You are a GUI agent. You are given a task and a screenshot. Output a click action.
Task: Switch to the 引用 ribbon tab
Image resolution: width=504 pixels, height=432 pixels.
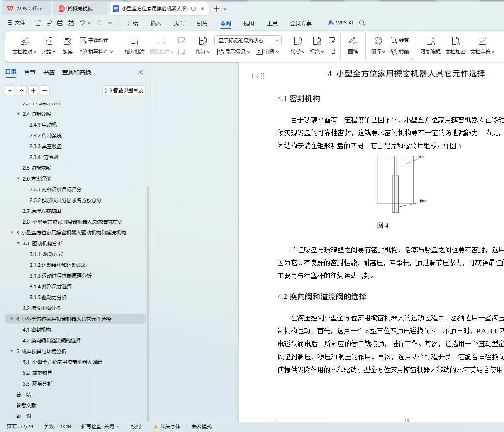click(202, 23)
